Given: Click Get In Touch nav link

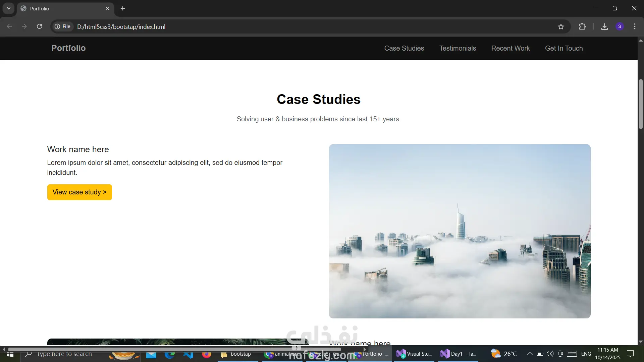Looking at the screenshot, I should (x=563, y=48).
